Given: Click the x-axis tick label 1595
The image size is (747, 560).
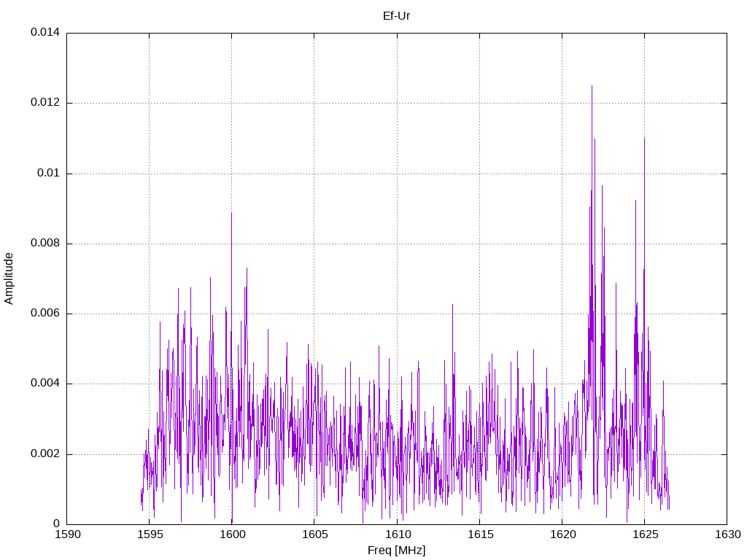Looking at the screenshot, I should coord(150,534).
